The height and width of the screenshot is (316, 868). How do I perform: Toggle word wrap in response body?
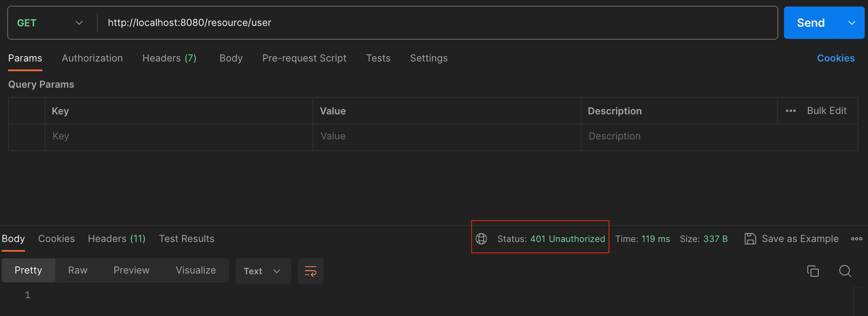(x=310, y=271)
